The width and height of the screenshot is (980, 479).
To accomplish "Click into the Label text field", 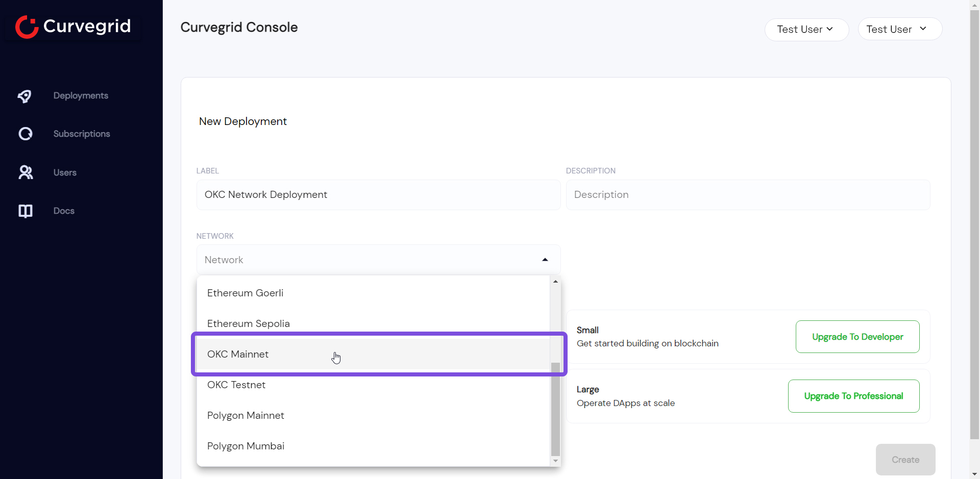I will [x=378, y=195].
